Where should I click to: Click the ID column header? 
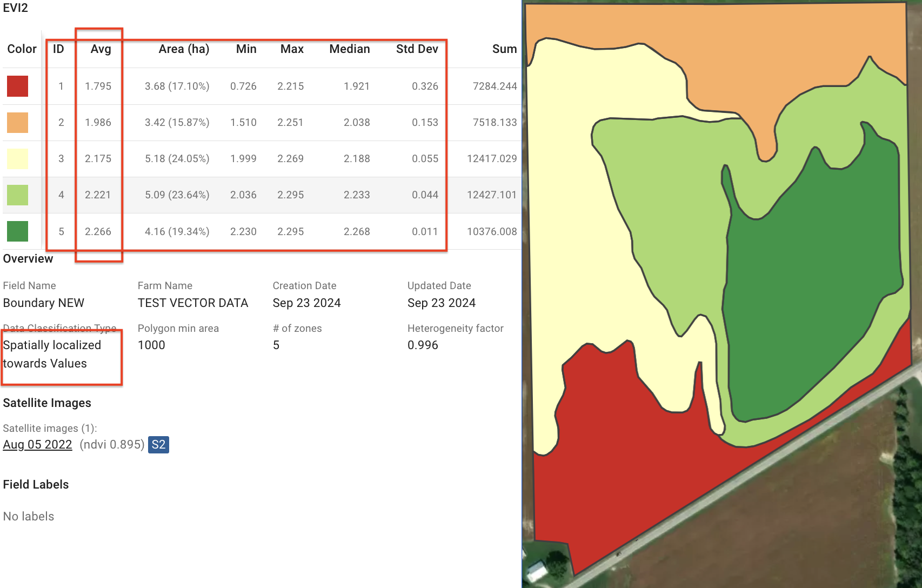(x=58, y=49)
